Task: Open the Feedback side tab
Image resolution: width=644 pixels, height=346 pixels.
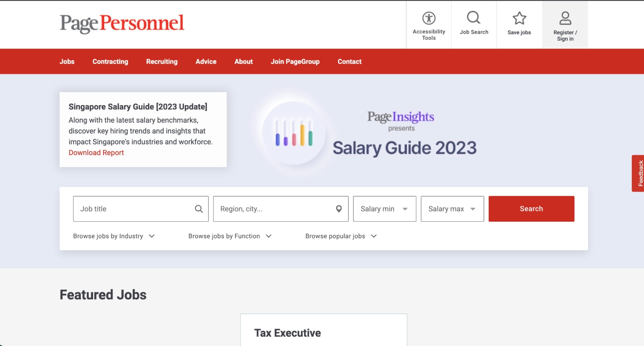Action: coord(638,173)
